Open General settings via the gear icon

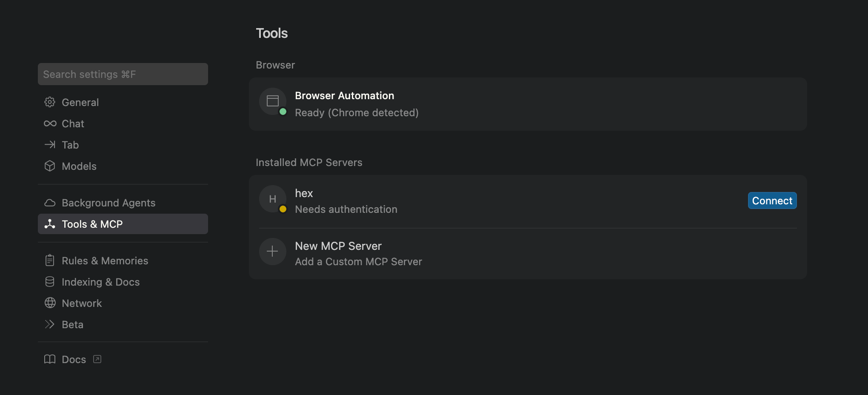[x=50, y=102]
